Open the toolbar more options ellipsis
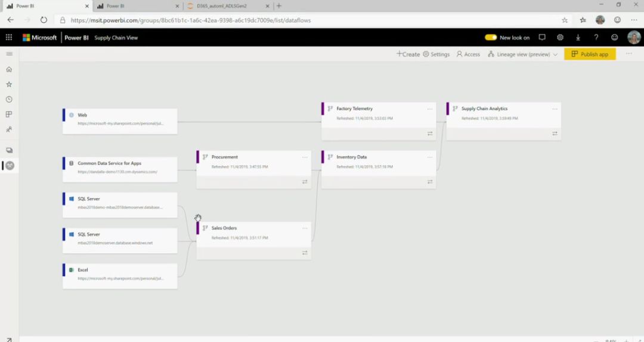The image size is (644, 342). [x=629, y=54]
